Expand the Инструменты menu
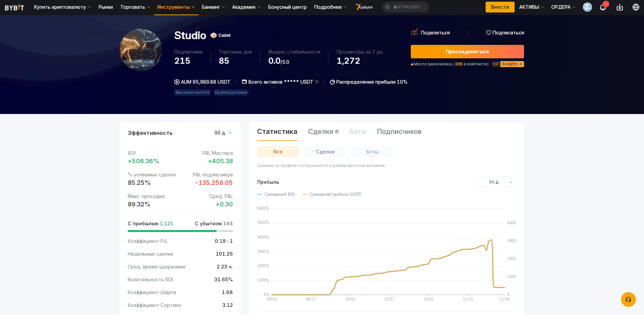Image resolution: width=644 pixels, height=315 pixels. pyautogui.click(x=176, y=7)
